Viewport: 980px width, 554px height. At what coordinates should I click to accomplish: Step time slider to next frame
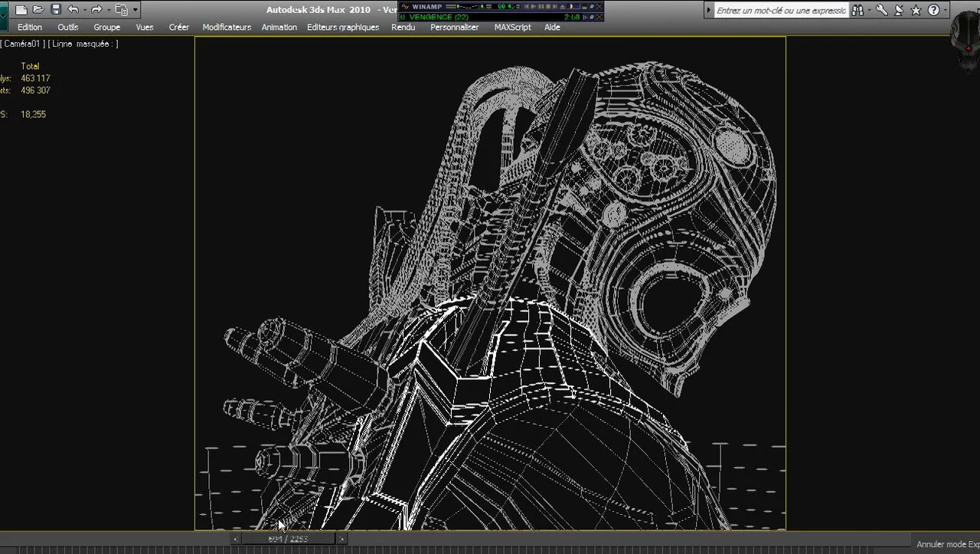point(341,539)
